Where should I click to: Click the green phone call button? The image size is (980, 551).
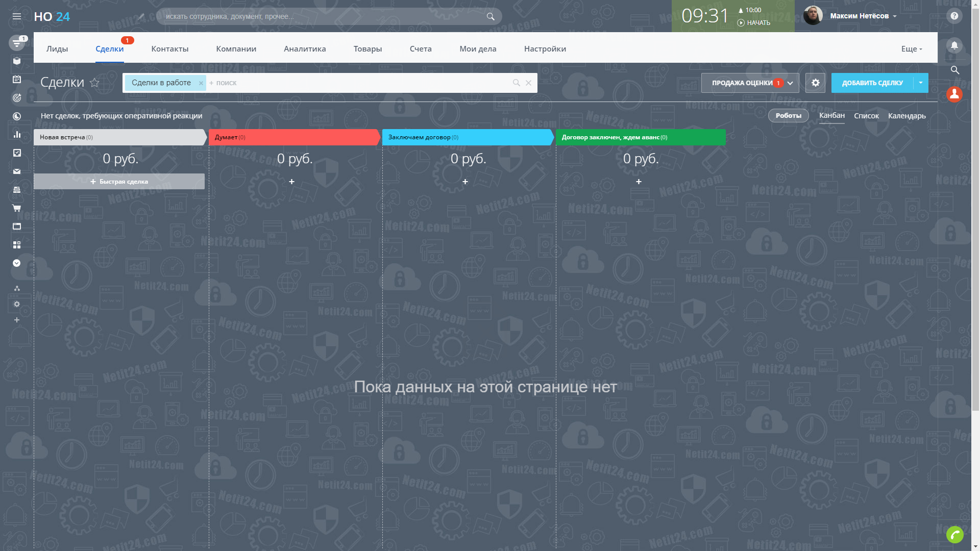(954, 535)
